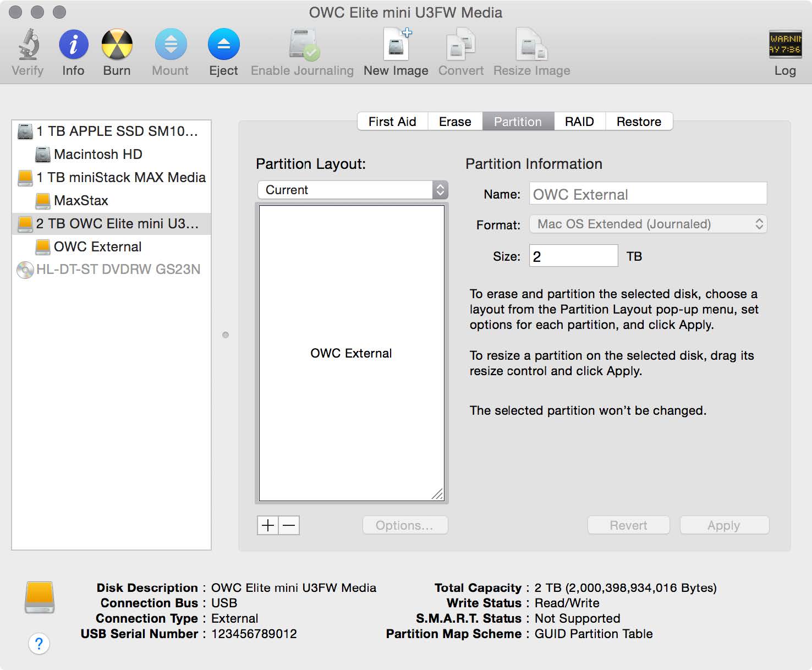Open the Format popup menu

pyautogui.click(x=647, y=224)
